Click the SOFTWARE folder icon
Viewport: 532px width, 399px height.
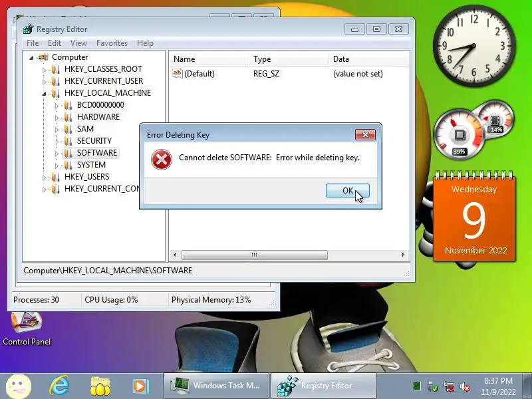click(x=68, y=153)
